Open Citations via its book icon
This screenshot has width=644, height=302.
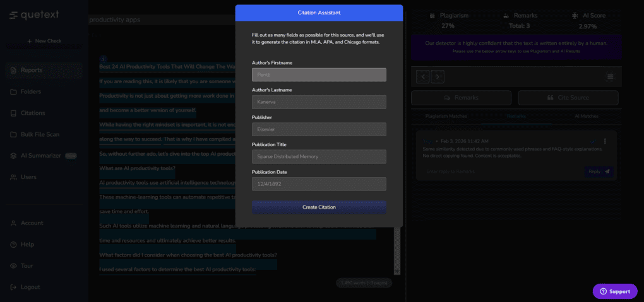pyautogui.click(x=13, y=113)
